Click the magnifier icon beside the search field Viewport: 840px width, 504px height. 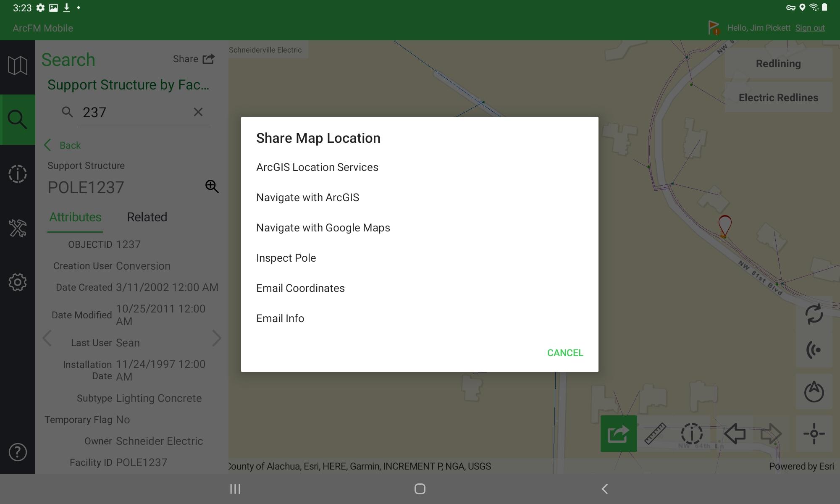pos(67,112)
